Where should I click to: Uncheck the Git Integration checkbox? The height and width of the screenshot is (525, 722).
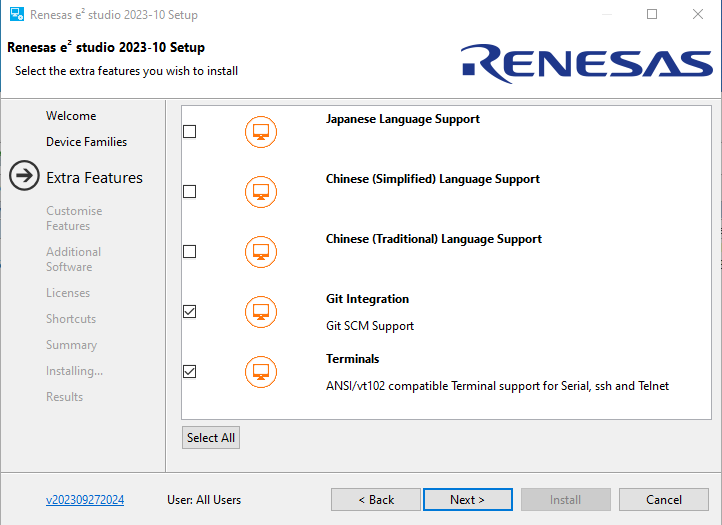pyautogui.click(x=190, y=312)
